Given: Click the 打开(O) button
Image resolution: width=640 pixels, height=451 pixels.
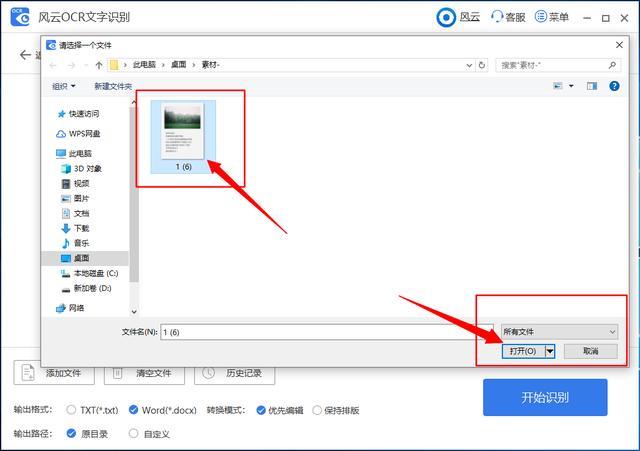Looking at the screenshot, I should pos(523,351).
